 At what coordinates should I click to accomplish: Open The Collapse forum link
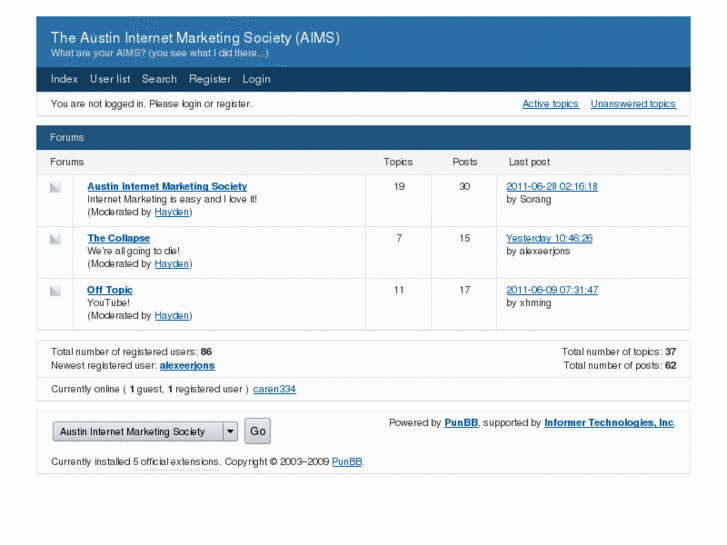pyautogui.click(x=118, y=238)
